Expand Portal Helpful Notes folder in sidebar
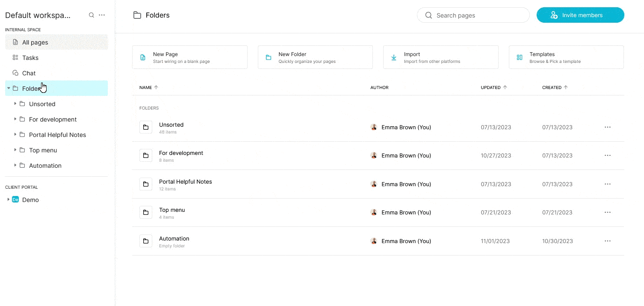 (x=15, y=134)
